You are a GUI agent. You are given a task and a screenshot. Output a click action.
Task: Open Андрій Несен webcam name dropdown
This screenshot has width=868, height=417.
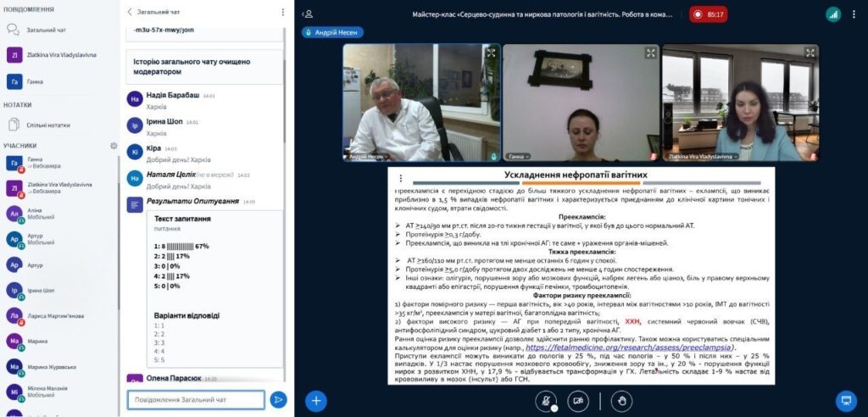point(368,157)
